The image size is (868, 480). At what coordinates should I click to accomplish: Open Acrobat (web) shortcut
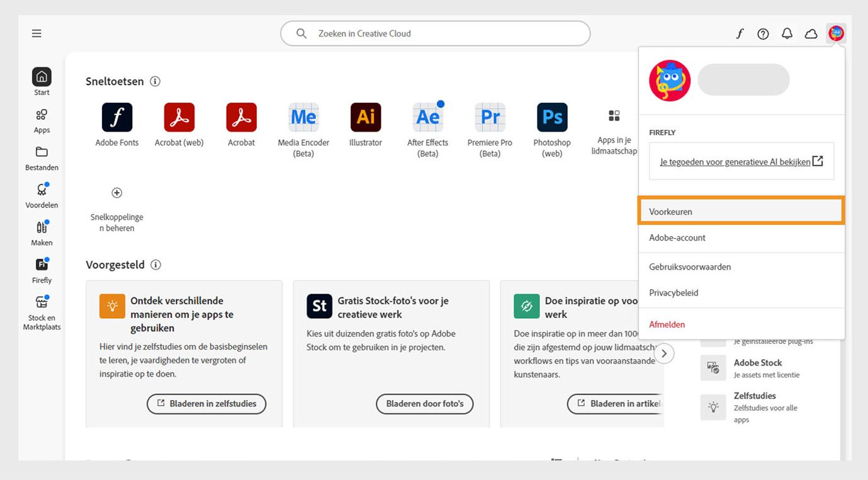coord(179,125)
